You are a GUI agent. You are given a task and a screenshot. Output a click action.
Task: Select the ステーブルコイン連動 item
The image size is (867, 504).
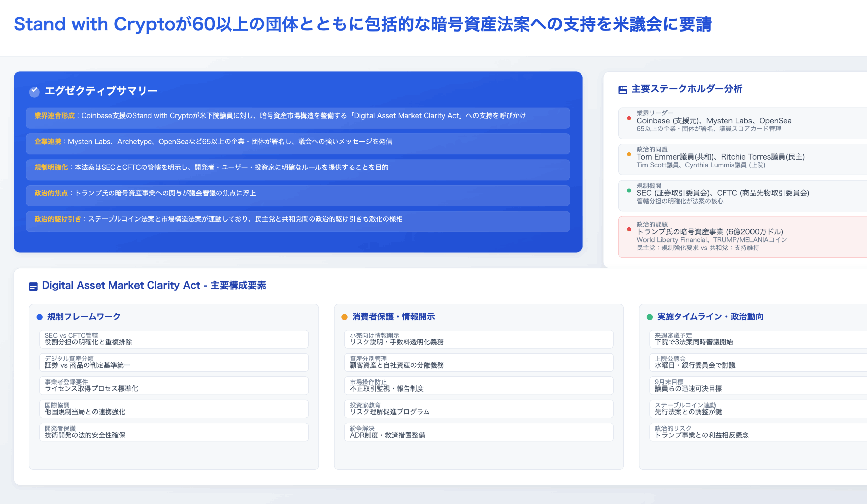pos(758,409)
